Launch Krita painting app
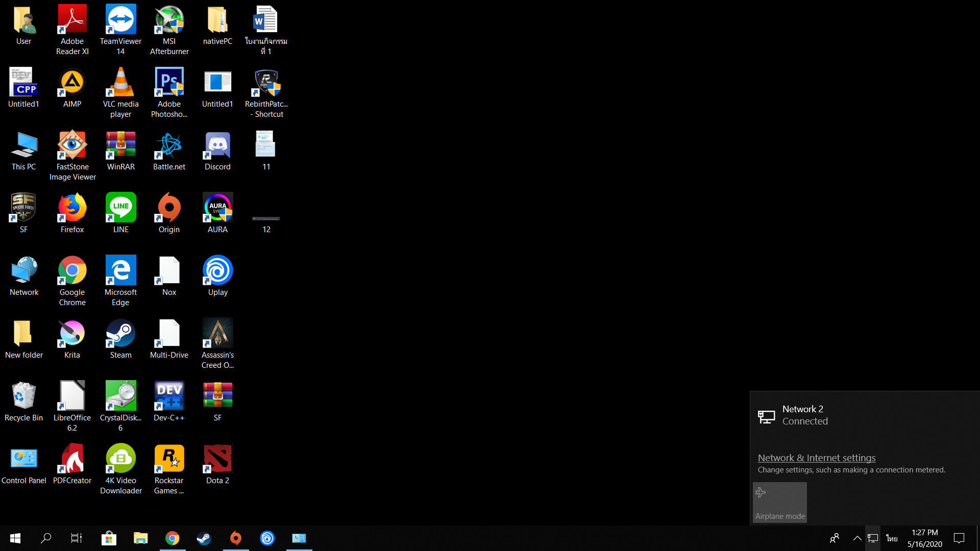 pyautogui.click(x=72, y=339)
